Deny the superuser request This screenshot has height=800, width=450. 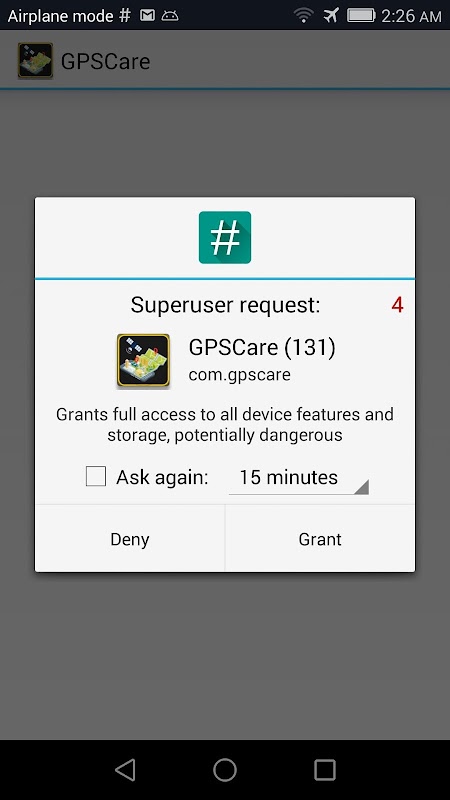click(130, 539)
